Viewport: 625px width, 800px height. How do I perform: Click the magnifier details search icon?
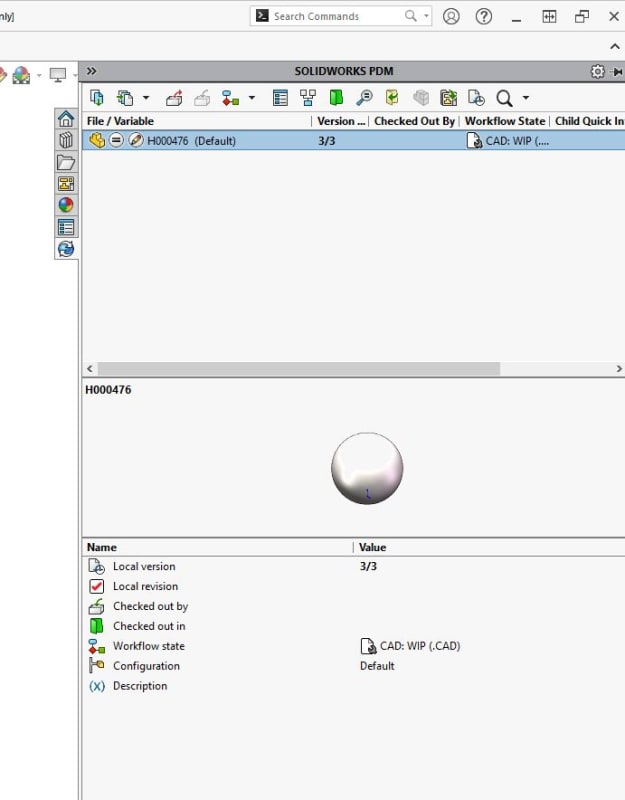coord(364,97)
